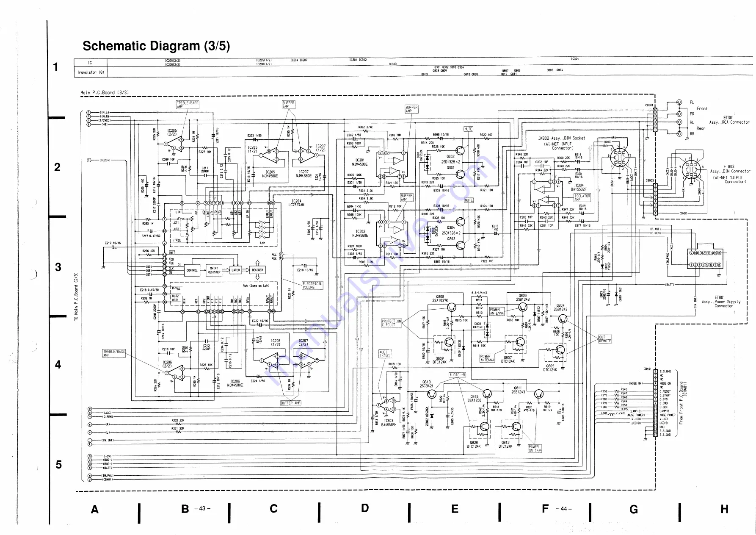Click the 'AUDIO +B' boxed label
This screenshot has width=756, height=535.
tap(457, 375)
